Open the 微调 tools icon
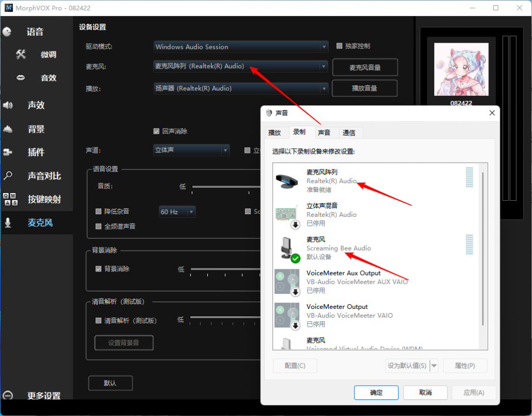Viewport: 532px width, 416px height. click(x=21, y=54)
